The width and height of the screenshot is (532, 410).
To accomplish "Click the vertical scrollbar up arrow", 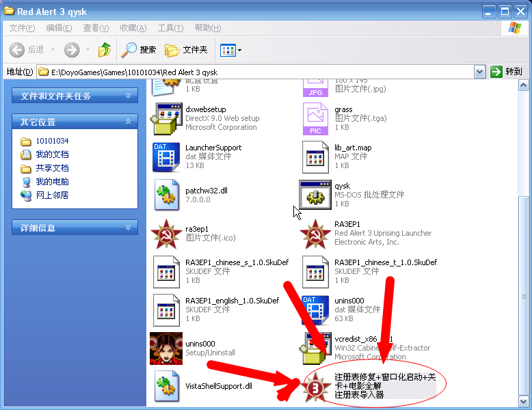I will [x=524, y=85].
